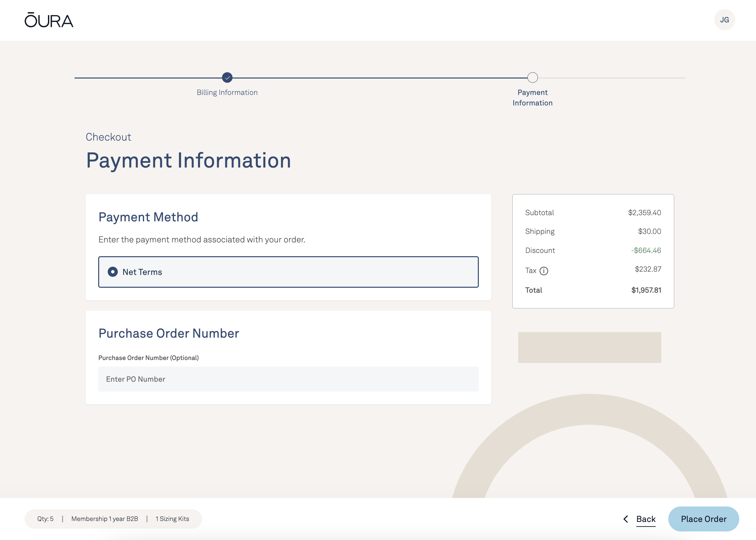The image size is (756, 540).
Task: Click the Enter PO Number input field
Action: coord(288,379)
